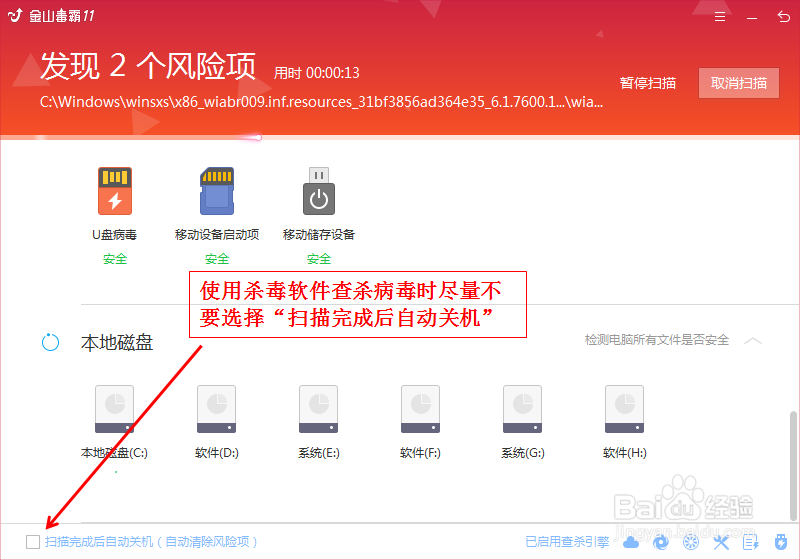Click the scan progress bar
Viewport: 800px width, 560px height.
399,137
